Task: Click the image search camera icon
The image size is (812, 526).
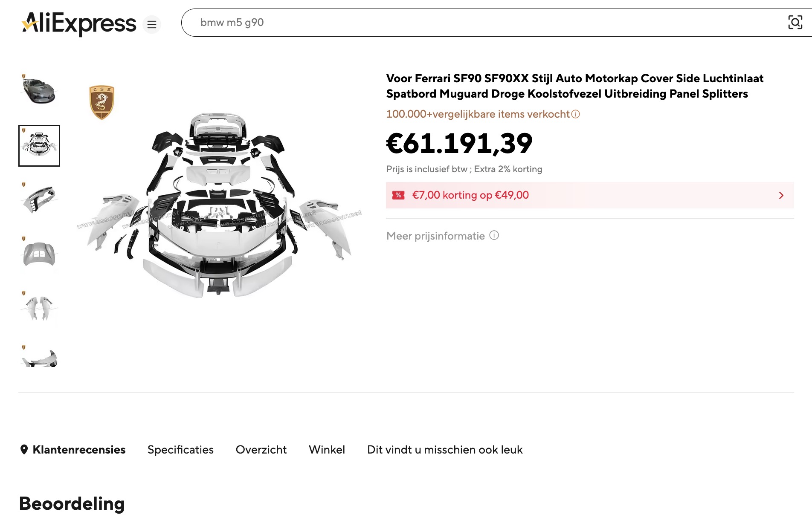Action: (x=795, y=22)
